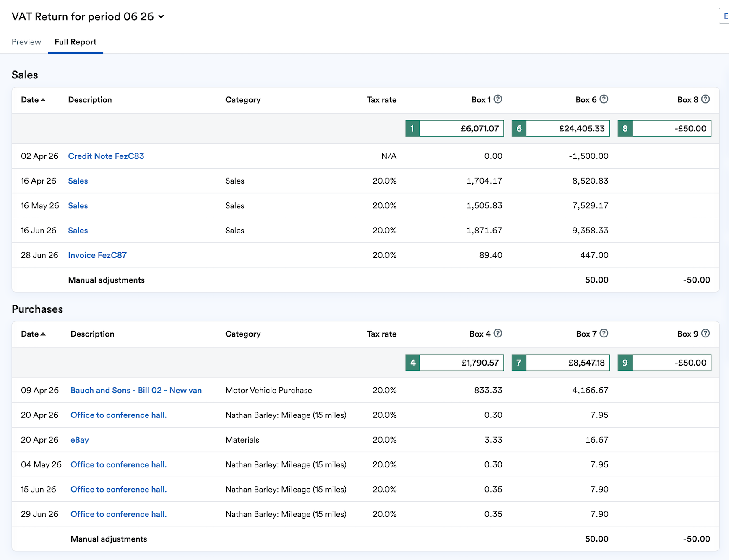Click the 02 Apr 26 date cell

click(x=40, y=156)
